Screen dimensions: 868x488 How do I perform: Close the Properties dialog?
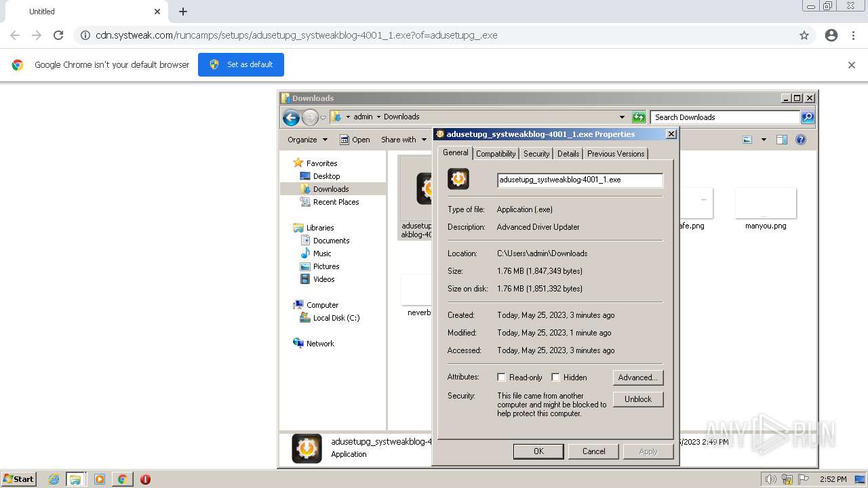pos(671,134)
